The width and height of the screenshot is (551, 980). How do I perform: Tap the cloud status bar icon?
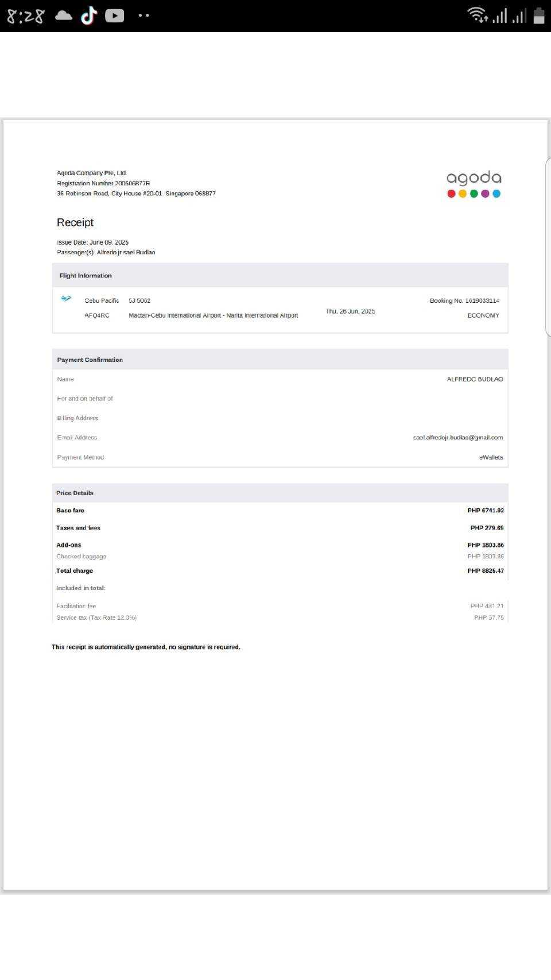coord(64,16)
